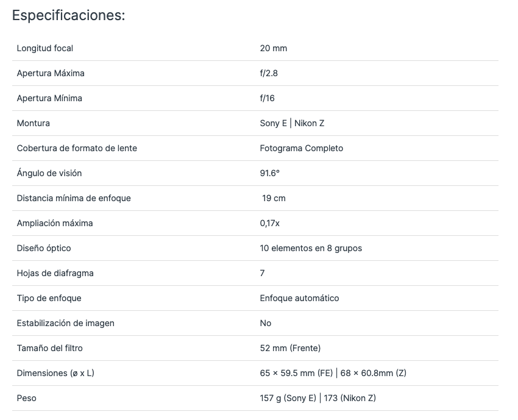Click the "Ángulo de visión" label
The height and width of the screenshot is (420, 518).
(49, 173)
